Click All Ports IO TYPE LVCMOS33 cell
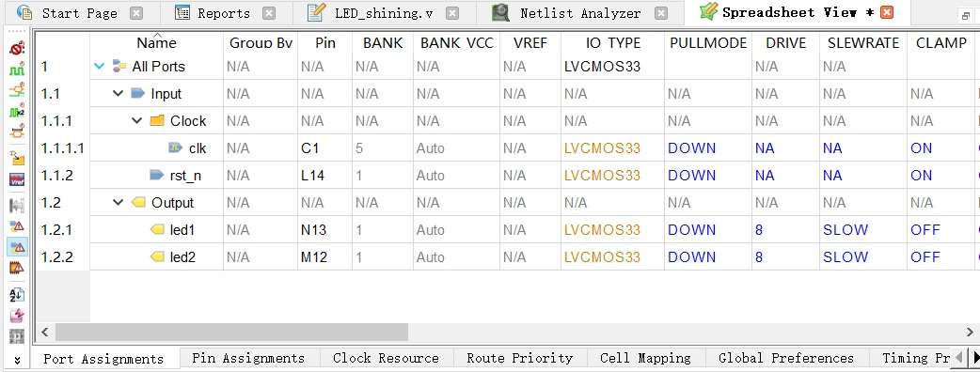The image size is (980, 372). 612,66
